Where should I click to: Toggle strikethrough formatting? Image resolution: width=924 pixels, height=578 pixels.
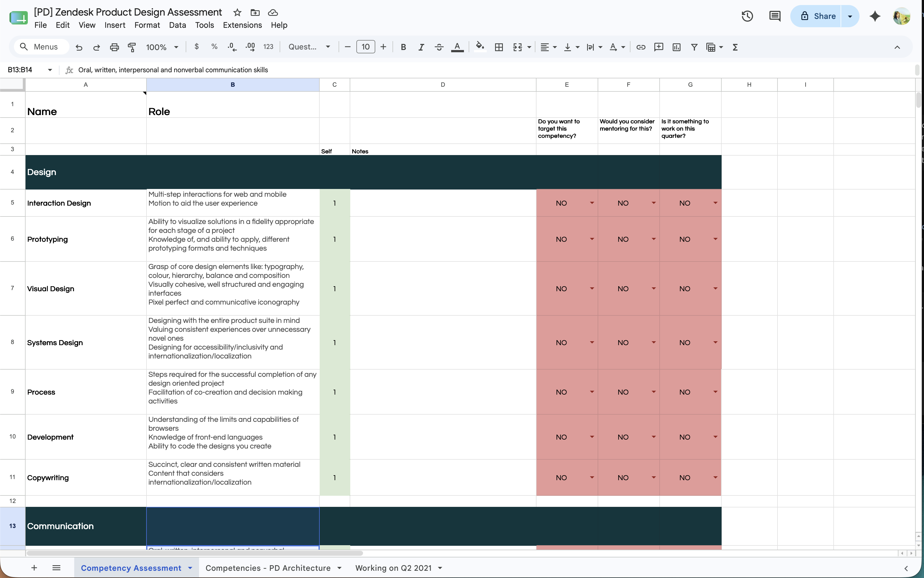pos(439,47)
